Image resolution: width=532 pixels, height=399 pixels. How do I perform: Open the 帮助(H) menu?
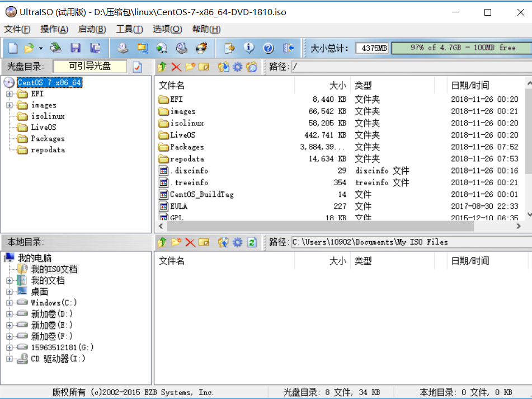click(x=206, y=29)
